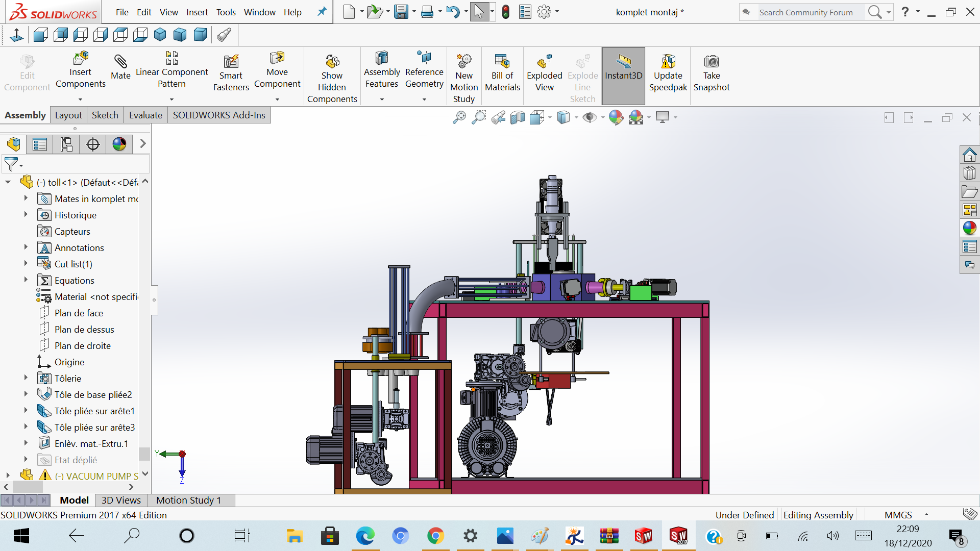Screen dimensions: 980x551
Task: Open Bill of Materials
Action: point(502,73)
